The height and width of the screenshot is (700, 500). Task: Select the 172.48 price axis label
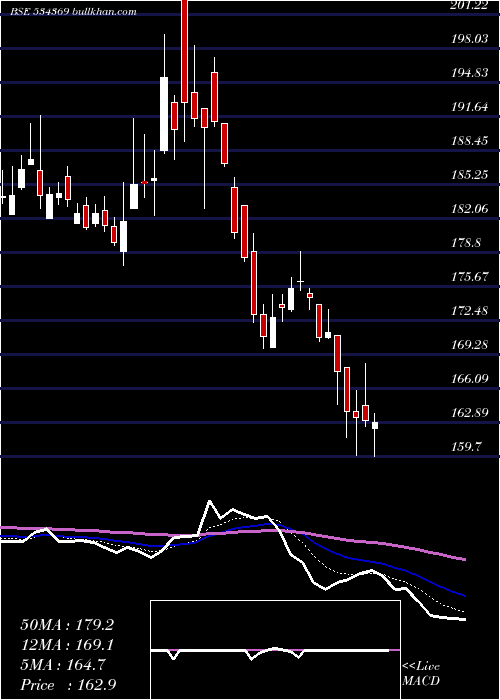(470, 311)
